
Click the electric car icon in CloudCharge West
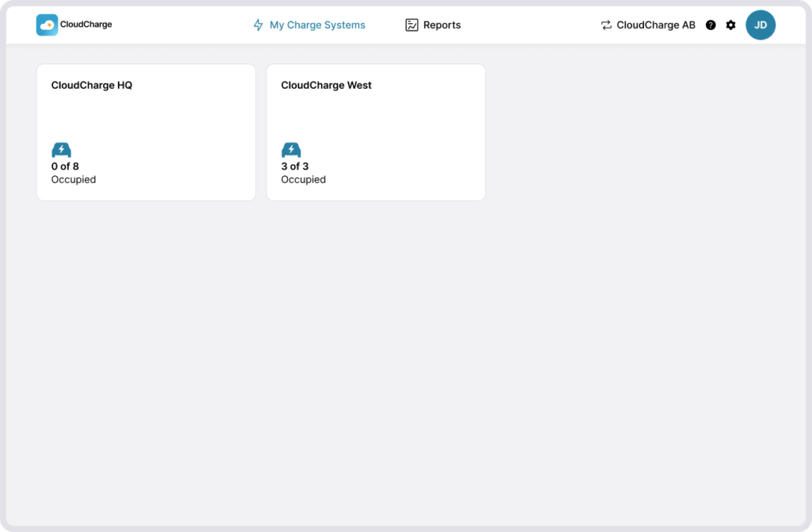coord(291,150)
